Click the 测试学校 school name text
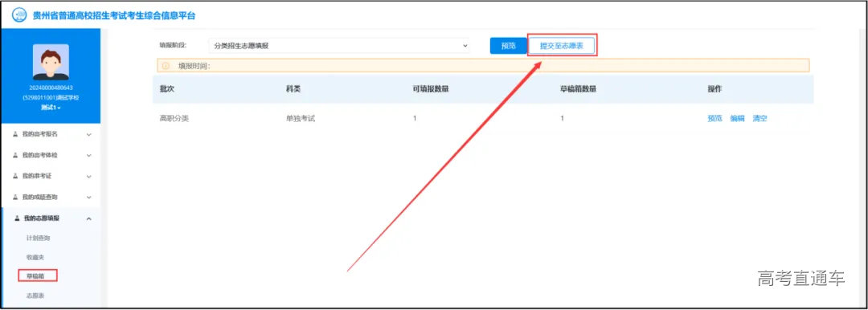This screenshot has height=310, width=868. (x=51, y=97)
